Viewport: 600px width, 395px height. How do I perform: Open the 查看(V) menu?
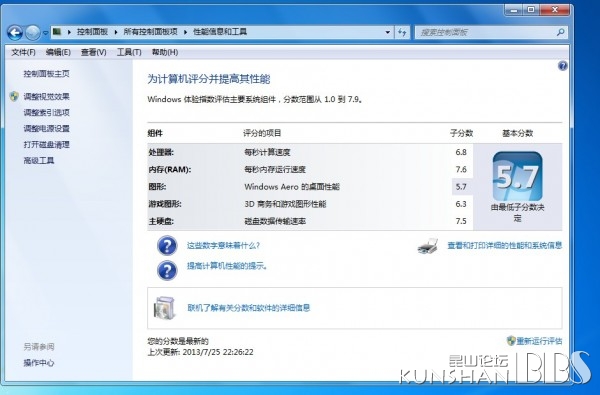(93, 52)
